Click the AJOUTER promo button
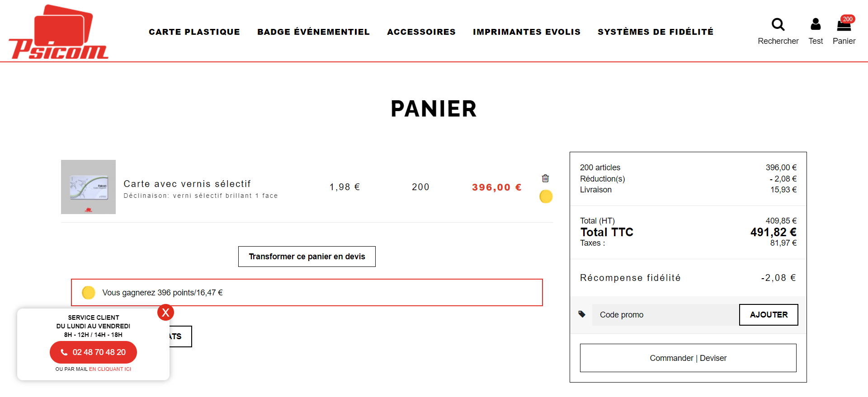This screenshot has width=868, height=397. pyautogui.click(x=769, y=315)
